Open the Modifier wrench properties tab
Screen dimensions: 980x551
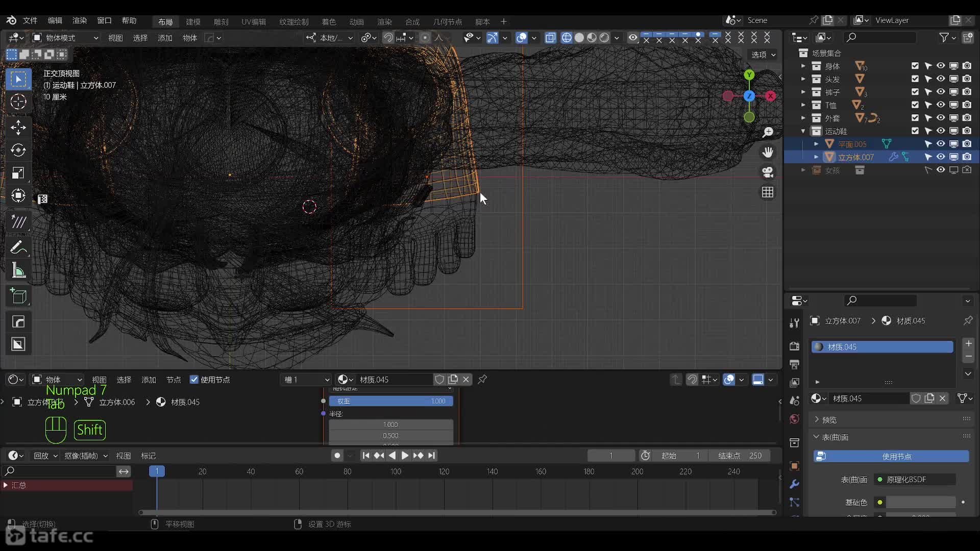tap(794, 484)
